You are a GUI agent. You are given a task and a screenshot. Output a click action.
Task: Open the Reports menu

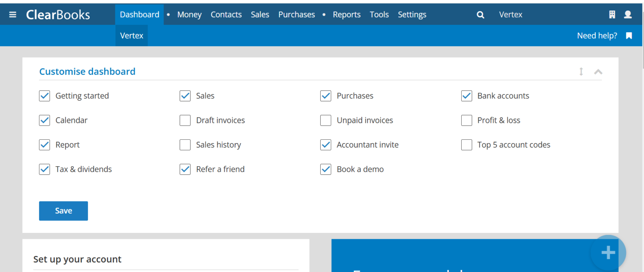coord(346,14)
